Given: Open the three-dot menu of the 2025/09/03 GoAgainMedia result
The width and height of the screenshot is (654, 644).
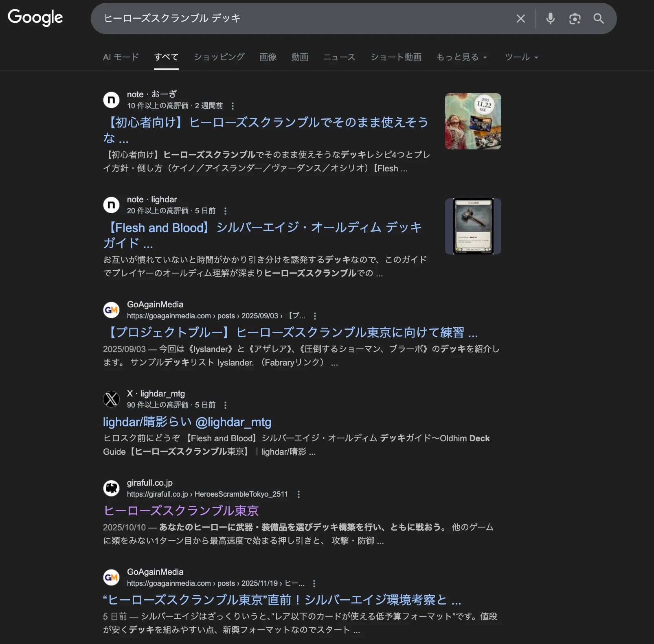Looking at the screenshot, I should (315, 316).
